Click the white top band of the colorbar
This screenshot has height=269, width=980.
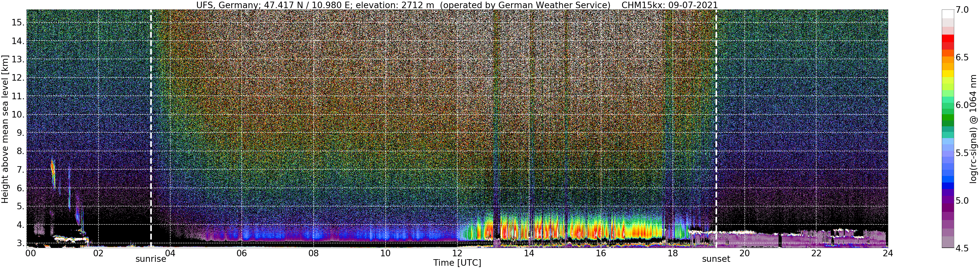tap(948, 14)
